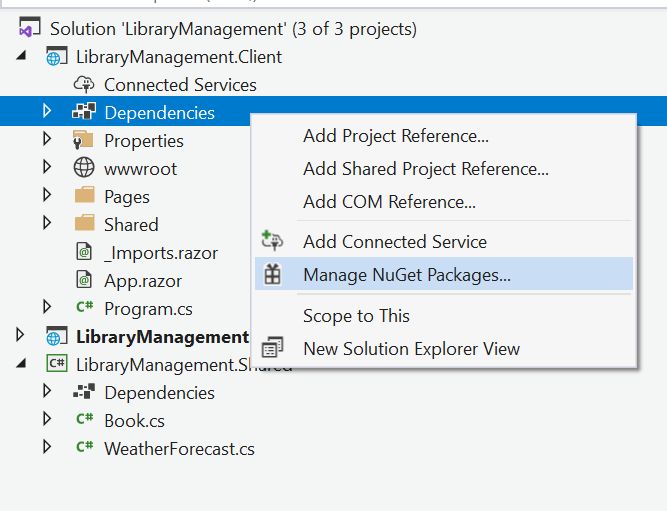The image size is (667, 511).
Task: Click the LibraryManagement.Shared project icon
Action: [56, 364]
